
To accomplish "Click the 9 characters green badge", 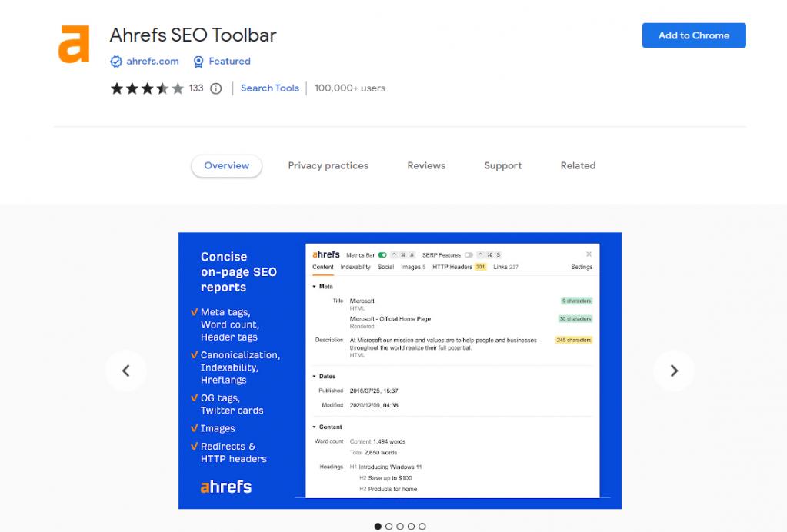I will (577, 301).
